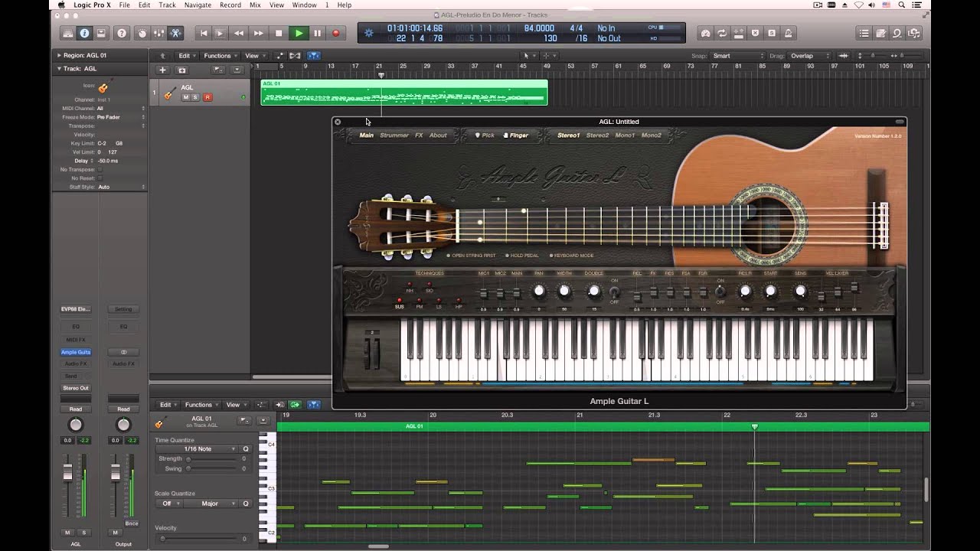Select Mono1 mic mode
The image size is (980, 551).
point(625,135)
